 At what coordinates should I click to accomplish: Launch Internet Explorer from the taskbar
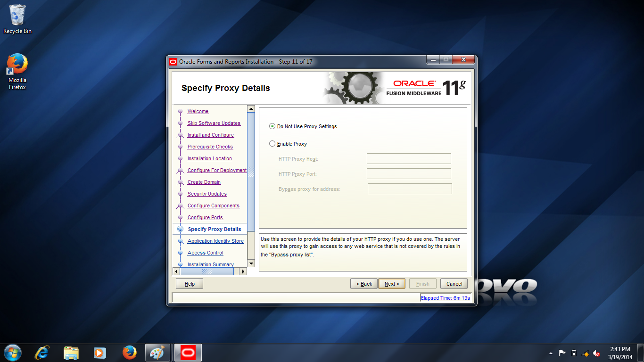click(42, 353)
